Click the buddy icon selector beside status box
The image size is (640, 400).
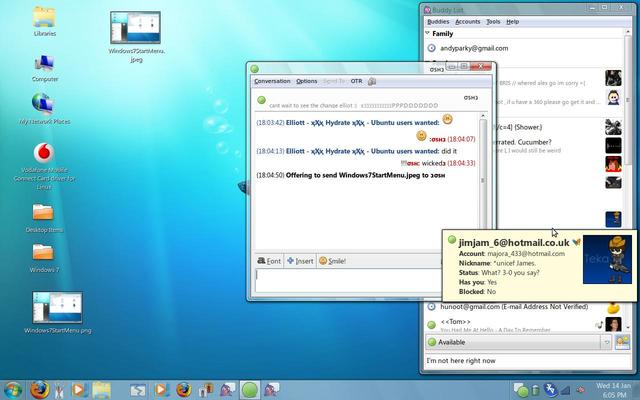tap(622, 342)
